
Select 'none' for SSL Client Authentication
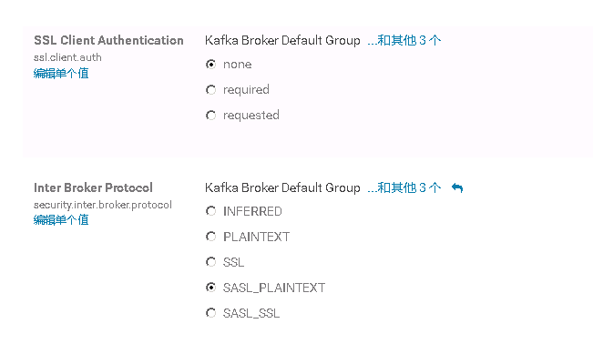[211, 65]
